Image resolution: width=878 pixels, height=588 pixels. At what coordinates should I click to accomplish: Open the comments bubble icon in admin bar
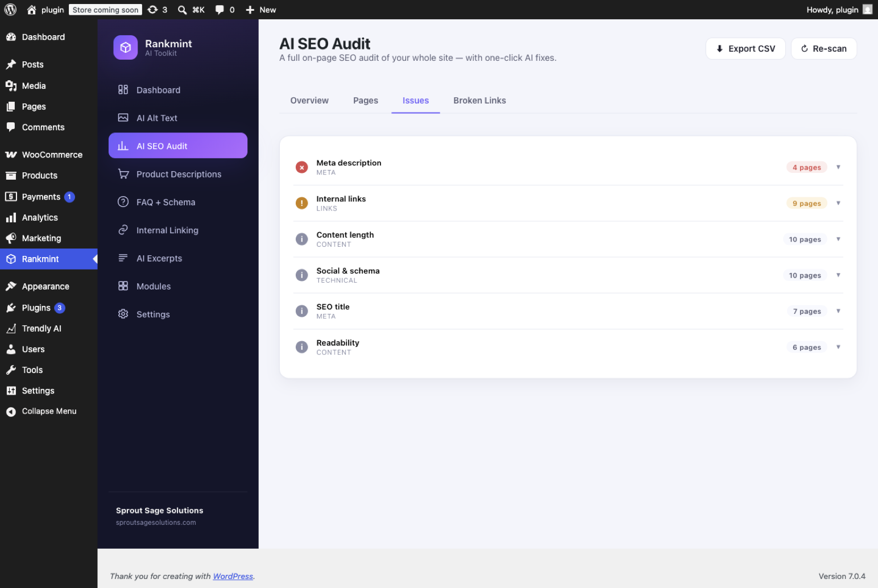point(219,10)
